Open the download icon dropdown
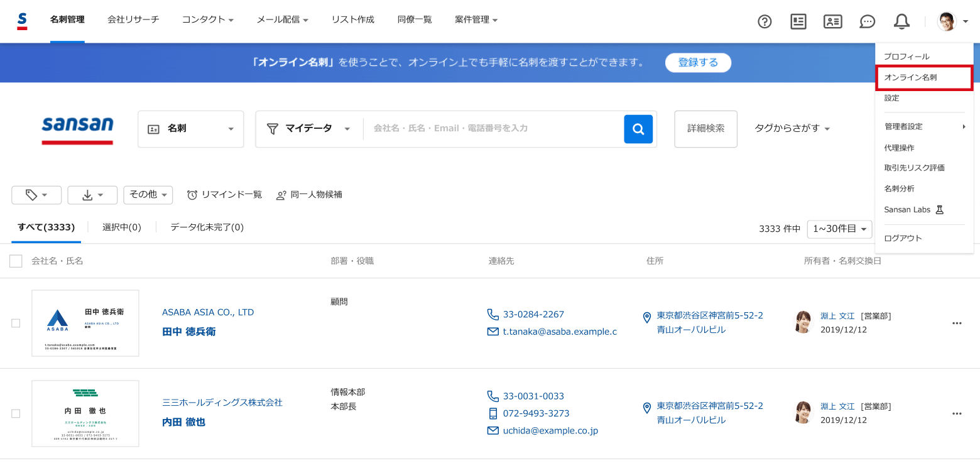980x468 pixels. [x=92, y=195]
